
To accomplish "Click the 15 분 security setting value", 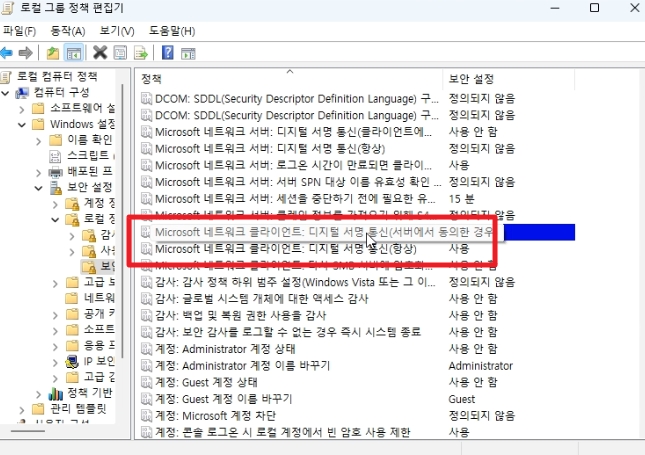I will click(462, 199).
